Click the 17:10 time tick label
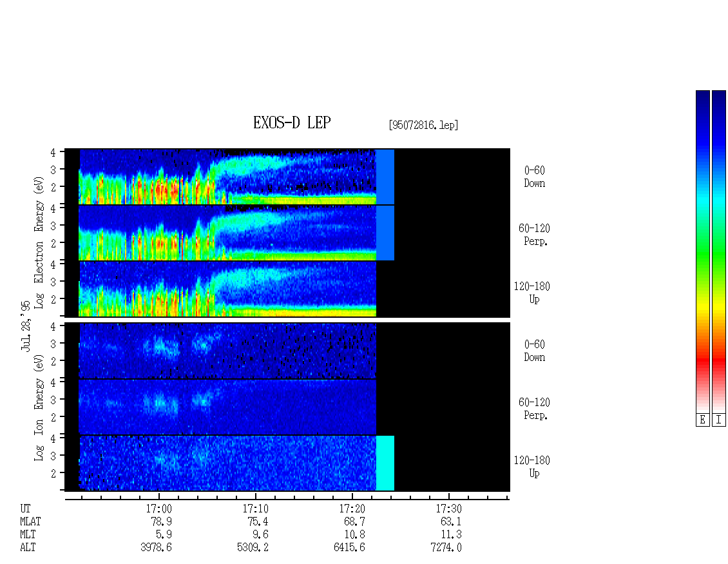 255,509
